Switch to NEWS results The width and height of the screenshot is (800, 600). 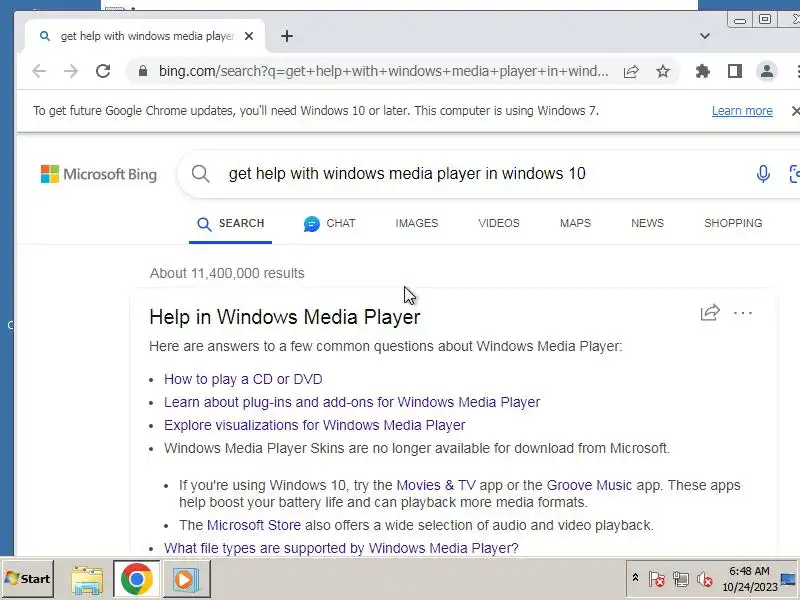click(647, 223)
